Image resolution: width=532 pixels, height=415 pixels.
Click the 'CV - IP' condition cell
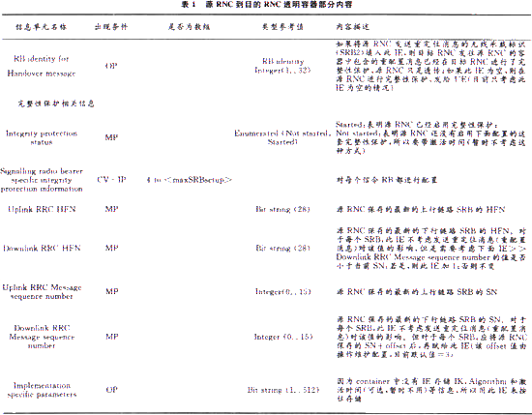coord(111,180)
